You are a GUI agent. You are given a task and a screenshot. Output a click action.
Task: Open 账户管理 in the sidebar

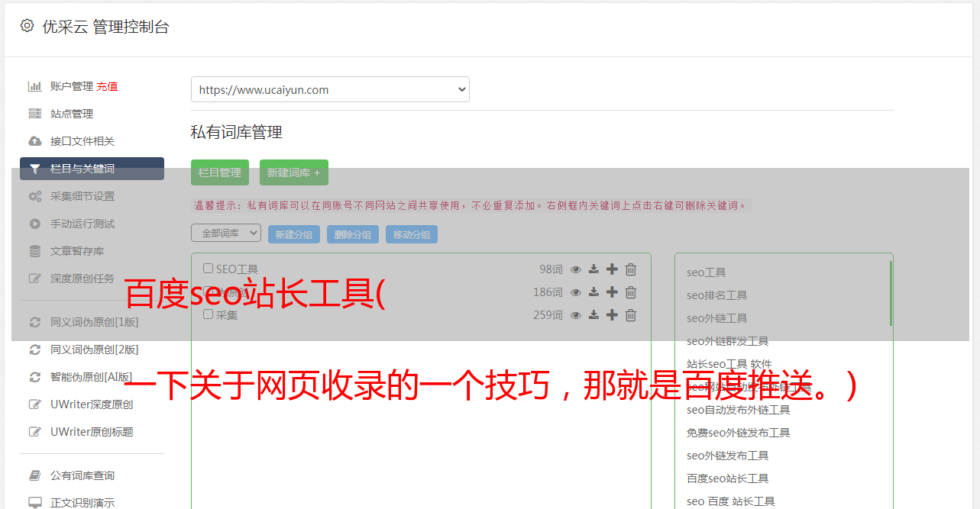72,86
